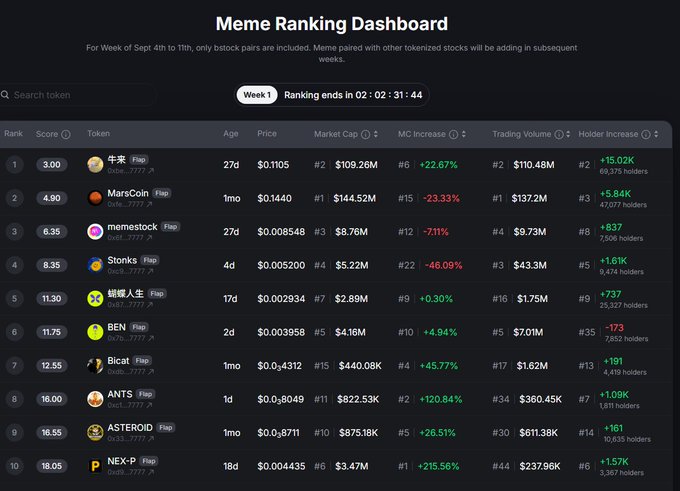The image size is (680, 491).
Task: Sort by Trading Volume arrows
Action: [x=568, y=134]
